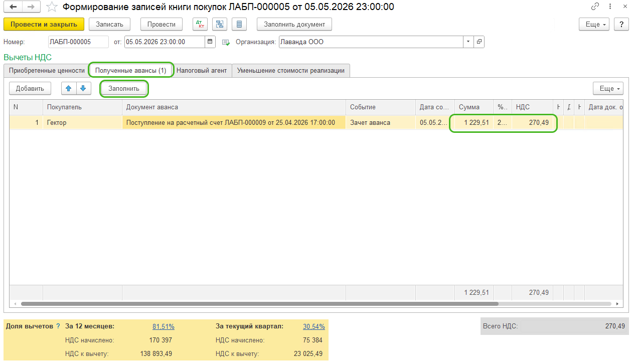Open the Лаванда ООО organization card
This screenshot has width=633, height=364.
pyautogui.click(x=479, y=42)
